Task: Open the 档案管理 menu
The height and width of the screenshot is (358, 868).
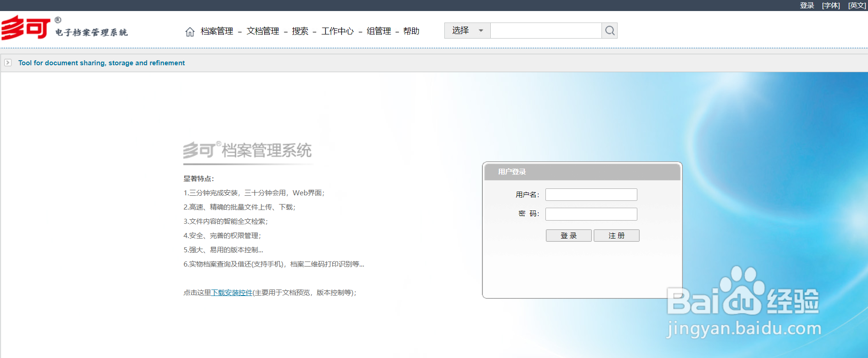Action: coord(217,31)
